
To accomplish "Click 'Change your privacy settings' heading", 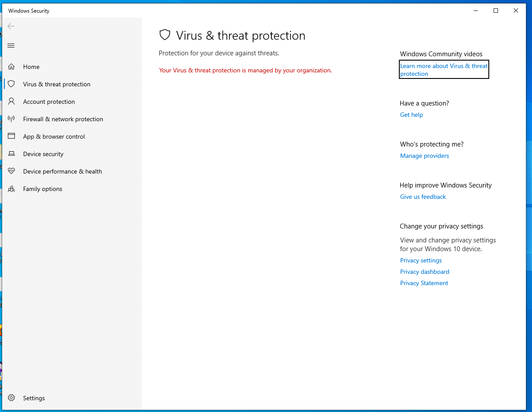I will (442, 226).
